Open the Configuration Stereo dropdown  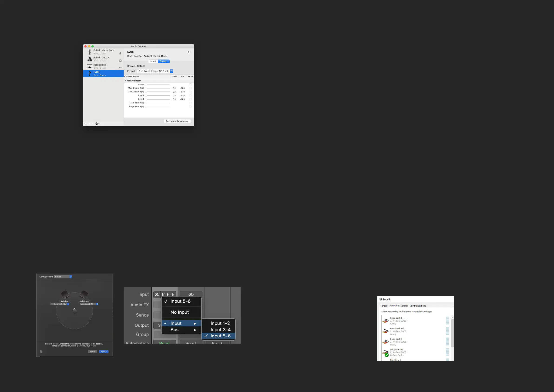63,277
